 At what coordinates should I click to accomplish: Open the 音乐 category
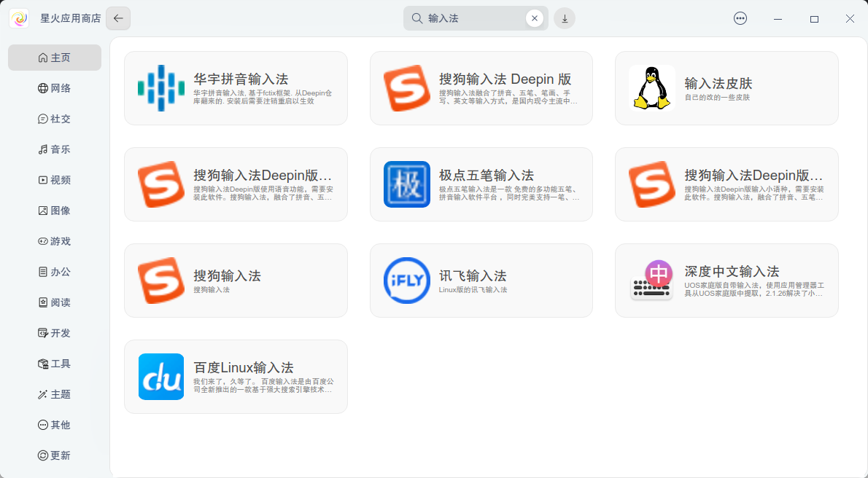[55, 149]
